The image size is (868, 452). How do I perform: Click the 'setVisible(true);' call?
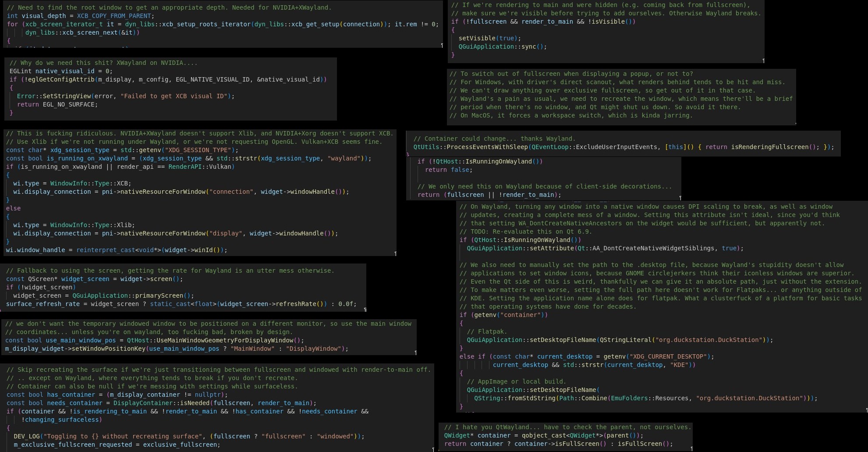pyautogui.click(x=490, y=38)
